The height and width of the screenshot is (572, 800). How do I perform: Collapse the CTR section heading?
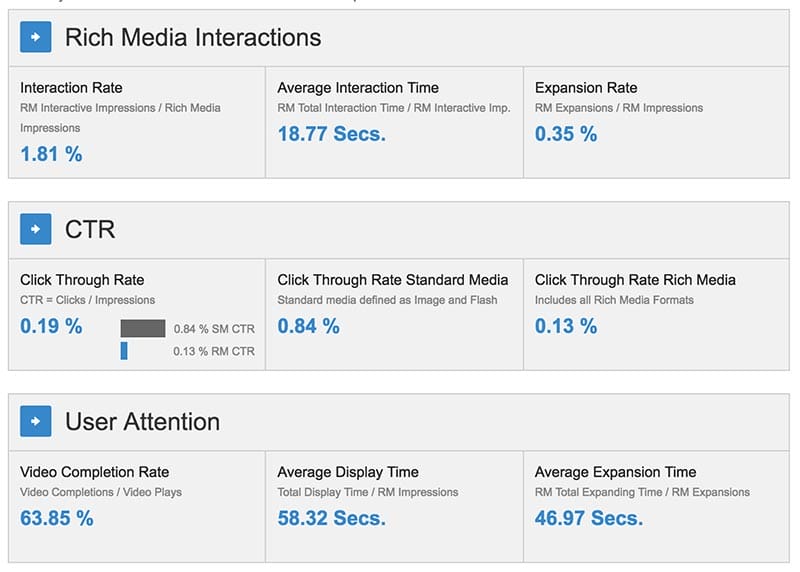90,230
